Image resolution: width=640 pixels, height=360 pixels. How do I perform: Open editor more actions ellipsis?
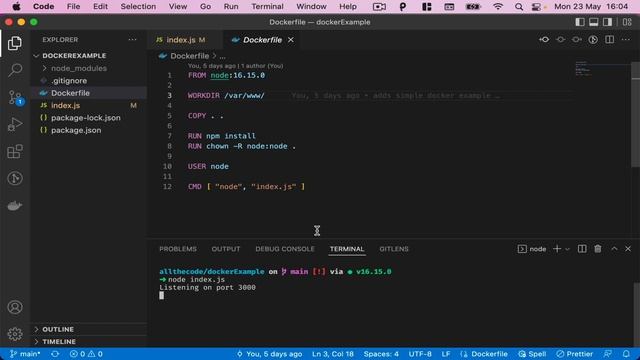pos(626,40)
